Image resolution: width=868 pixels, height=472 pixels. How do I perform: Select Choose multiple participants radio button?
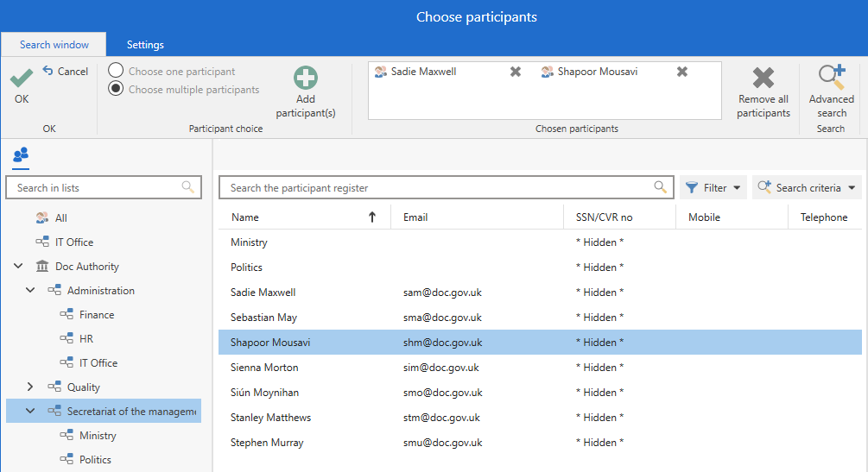pos(116,89)
